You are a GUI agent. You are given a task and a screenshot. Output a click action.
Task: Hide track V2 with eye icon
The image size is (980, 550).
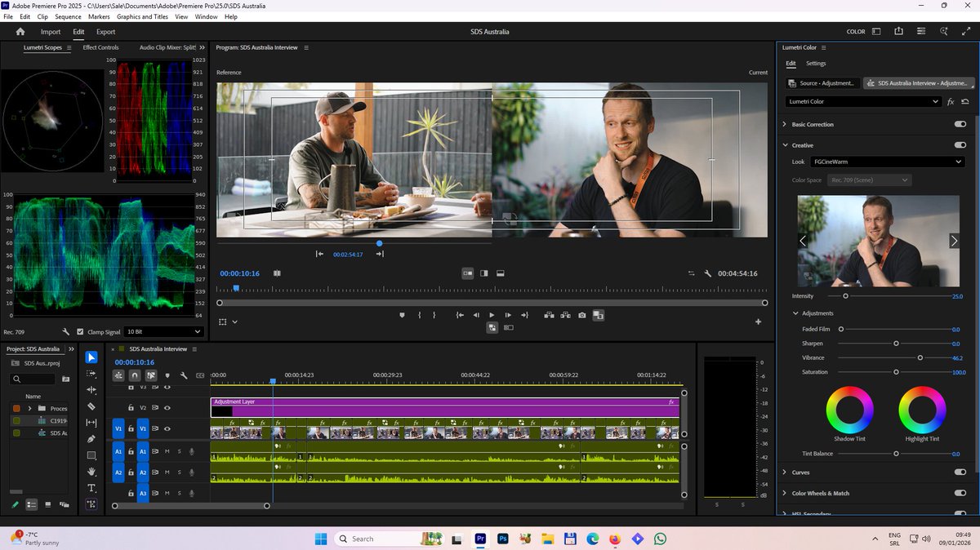(167, 407)
